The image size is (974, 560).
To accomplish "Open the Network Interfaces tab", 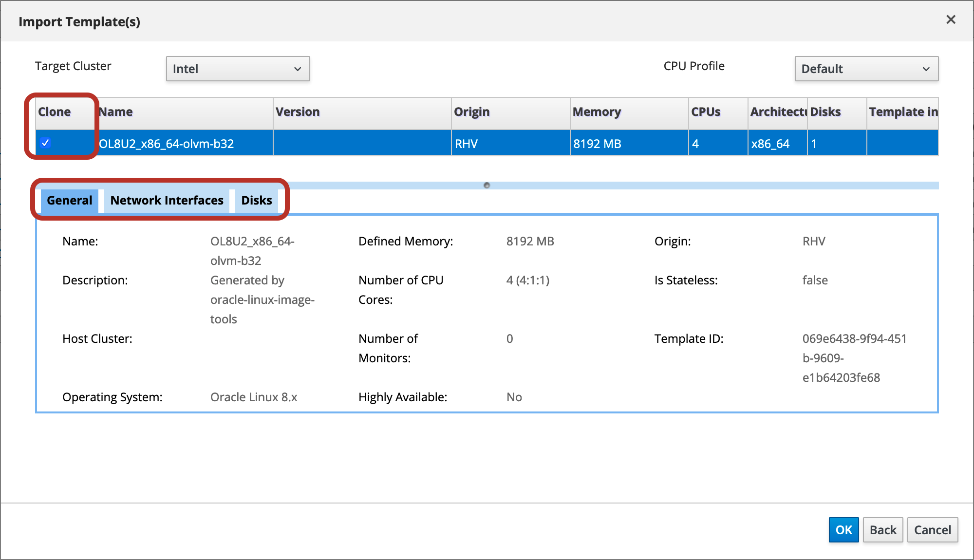I will point(167,201).
